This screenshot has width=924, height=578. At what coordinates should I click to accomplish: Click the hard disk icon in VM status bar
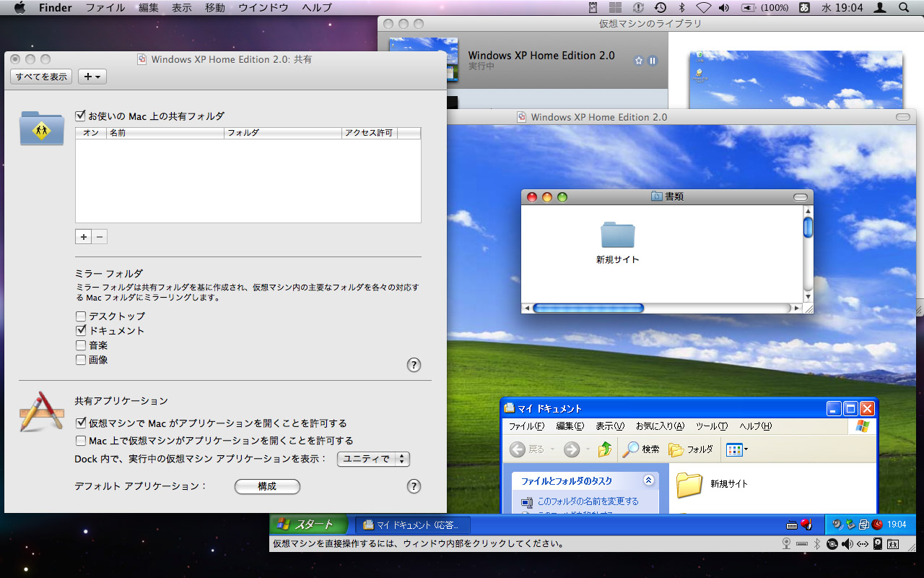click(x=878, y=543)
